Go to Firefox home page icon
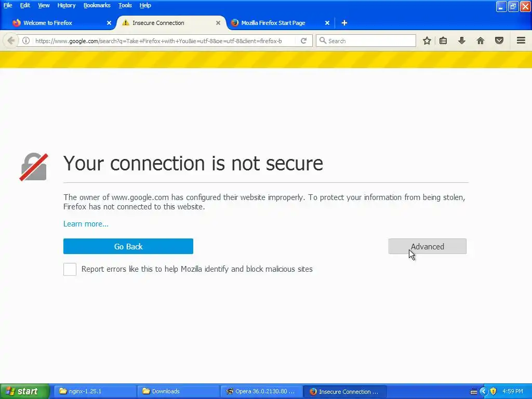532x399 pixels. (481, 41)
